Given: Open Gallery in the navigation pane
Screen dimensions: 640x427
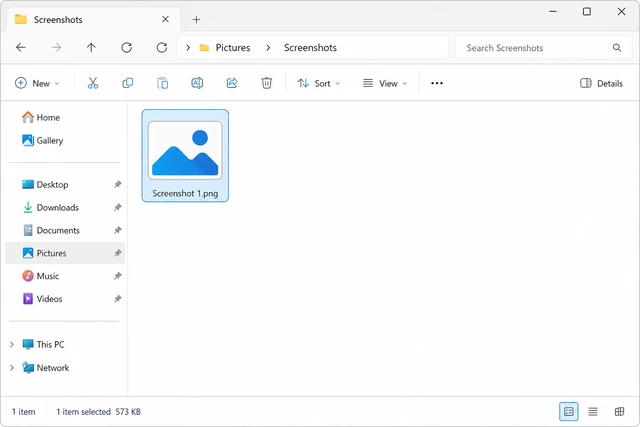Looking at the screenshot, I should tap(42, 140).
